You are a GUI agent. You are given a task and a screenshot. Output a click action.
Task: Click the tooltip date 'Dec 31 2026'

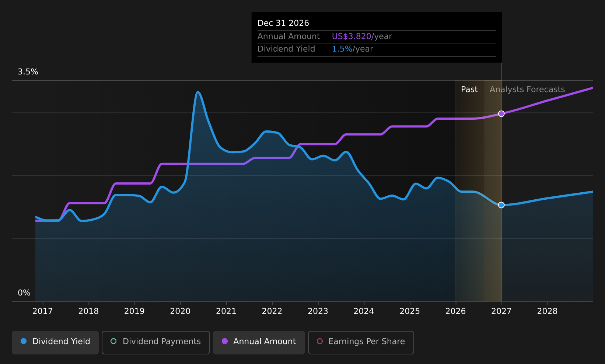283,23
